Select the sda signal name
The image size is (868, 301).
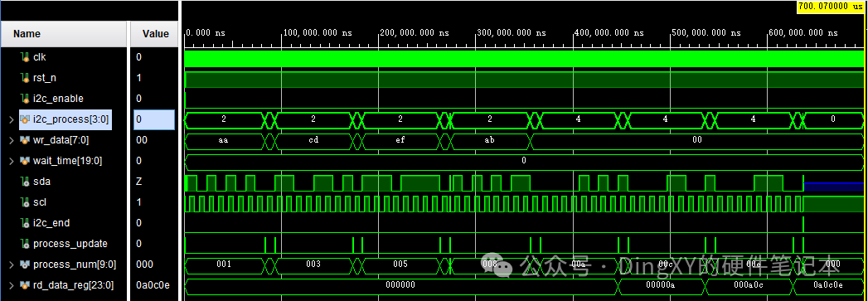42,182
